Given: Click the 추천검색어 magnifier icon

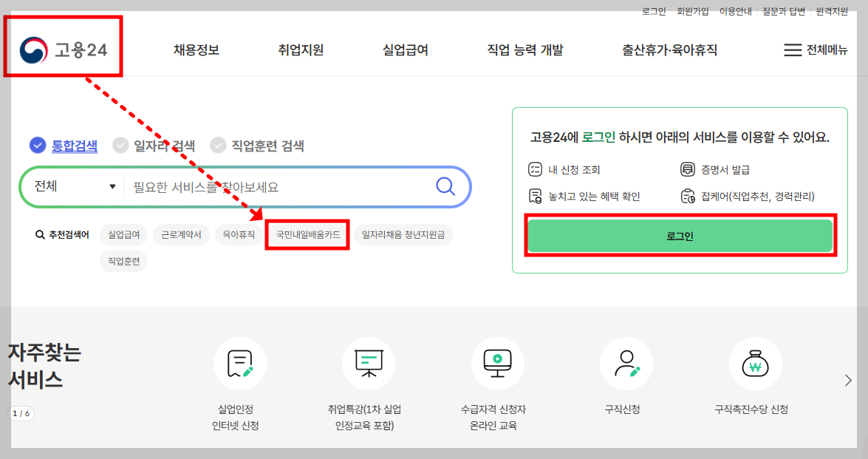Looking at the screenshot, I should coord(40,235).
